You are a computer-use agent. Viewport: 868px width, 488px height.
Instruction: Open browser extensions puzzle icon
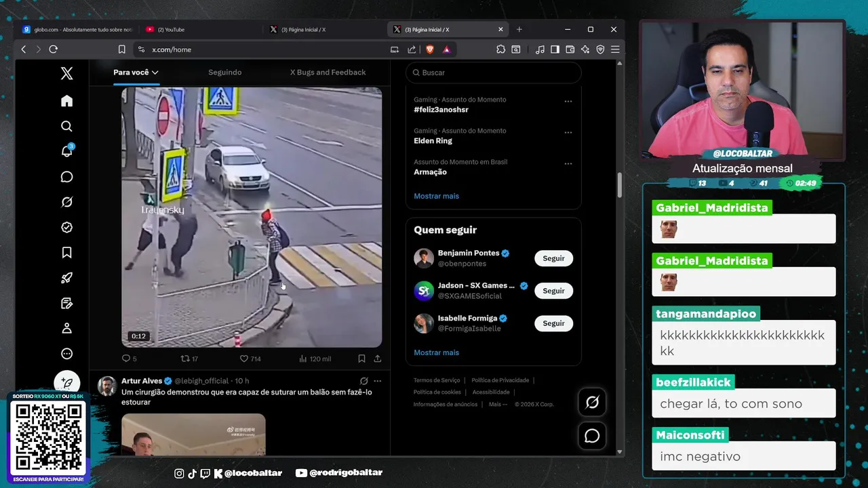tap(501, 49)
